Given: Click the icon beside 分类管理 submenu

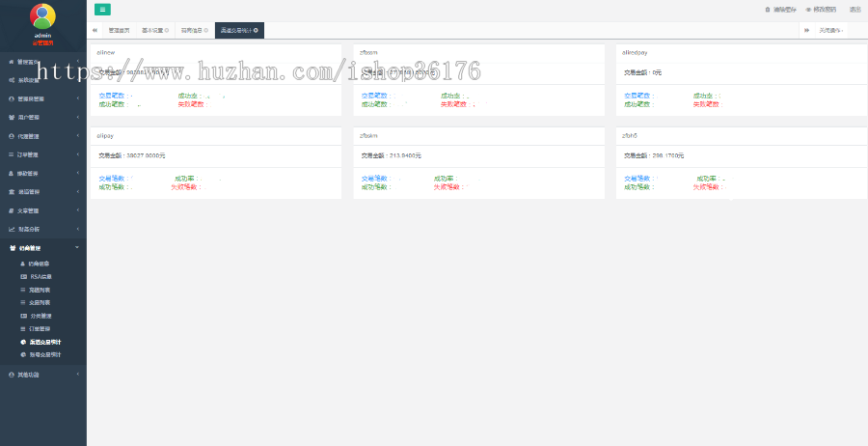Looking at the screenshot, I should (23, 316).
